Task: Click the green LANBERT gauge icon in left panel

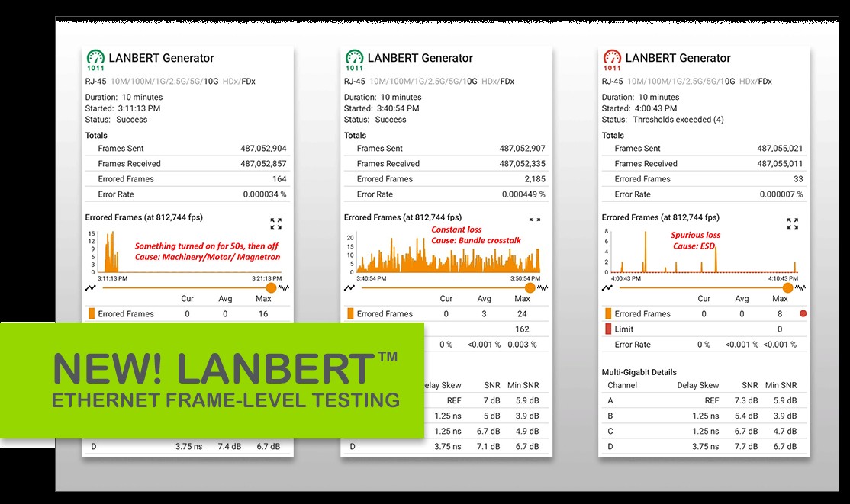Action: pyautogui.click(x=95, y=59)
